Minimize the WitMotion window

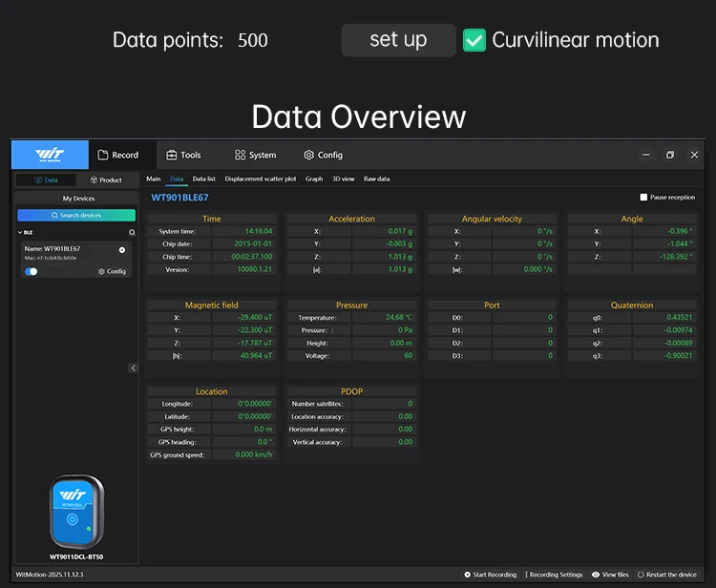coord(645,155)
